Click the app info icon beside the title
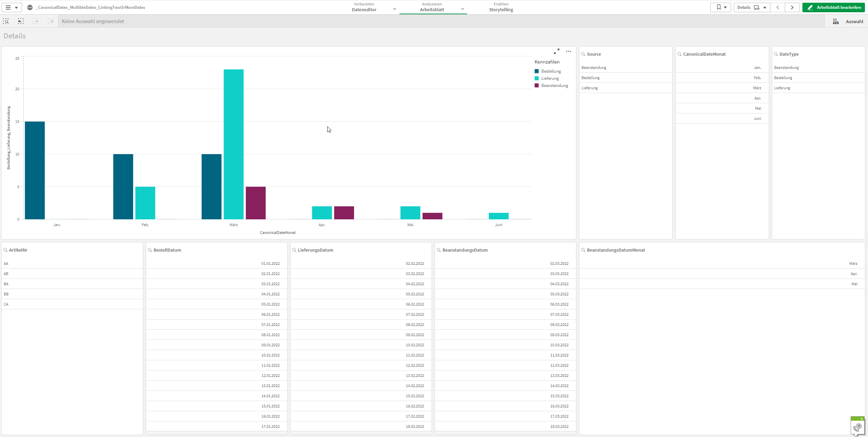This screenshot has height=437, width=868. [30, 7]
